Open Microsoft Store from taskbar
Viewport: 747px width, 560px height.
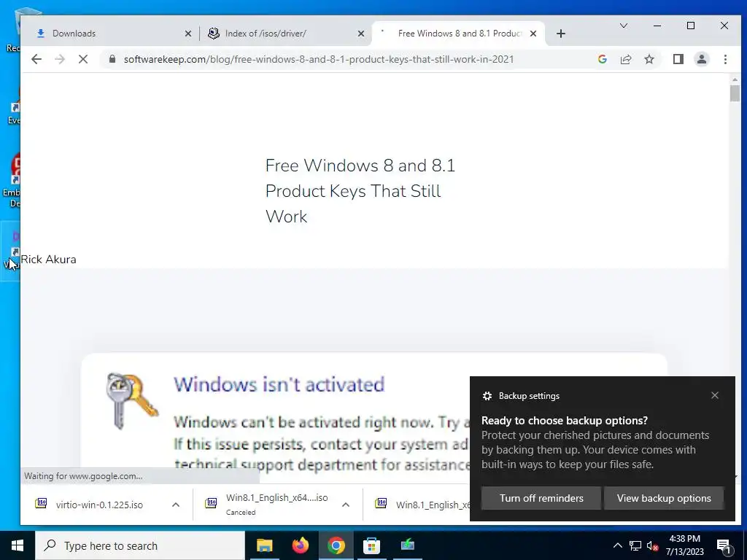[371, 545]
